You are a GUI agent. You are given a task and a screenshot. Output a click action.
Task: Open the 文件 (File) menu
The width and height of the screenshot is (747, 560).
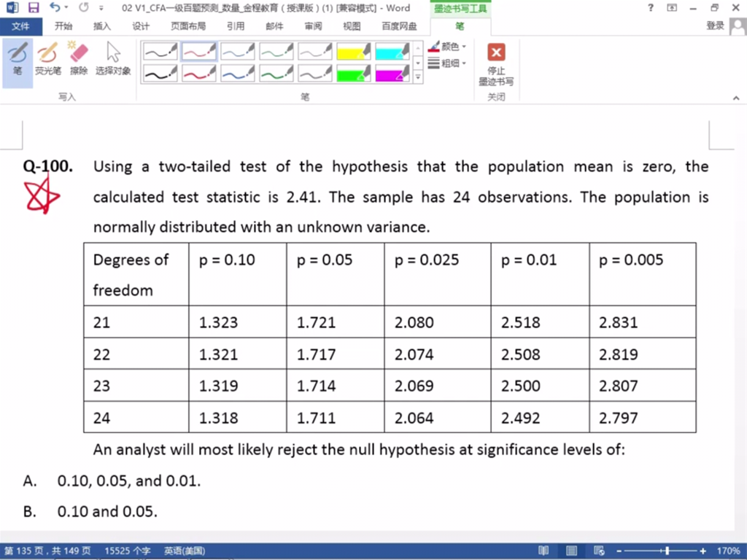coord(20,26)
